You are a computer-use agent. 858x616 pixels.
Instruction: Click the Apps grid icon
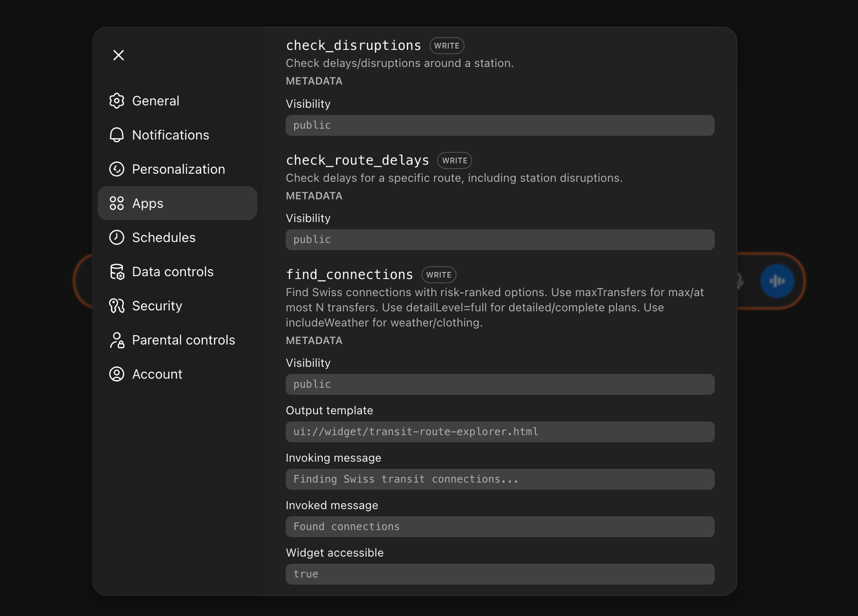coord(116,203)
